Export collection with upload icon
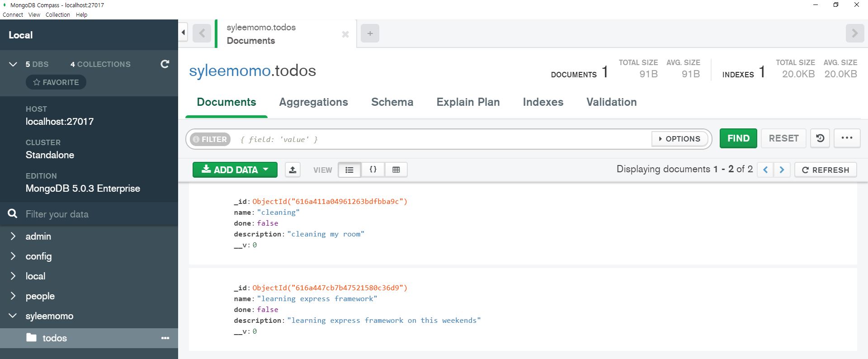 point(292,170)
